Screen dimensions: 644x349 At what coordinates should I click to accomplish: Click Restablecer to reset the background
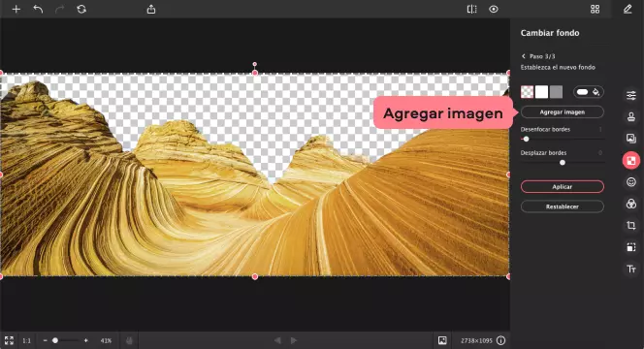[x=563, y=206]
